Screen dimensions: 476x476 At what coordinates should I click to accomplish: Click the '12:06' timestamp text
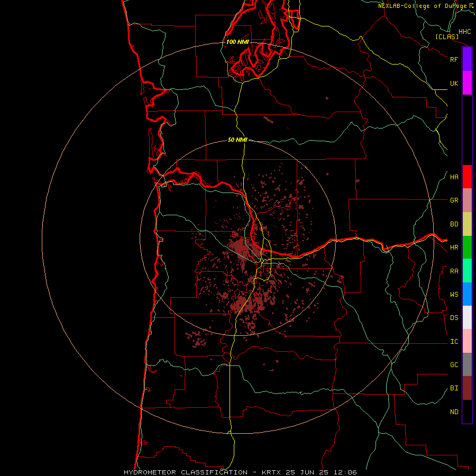[x=345, y=472]
